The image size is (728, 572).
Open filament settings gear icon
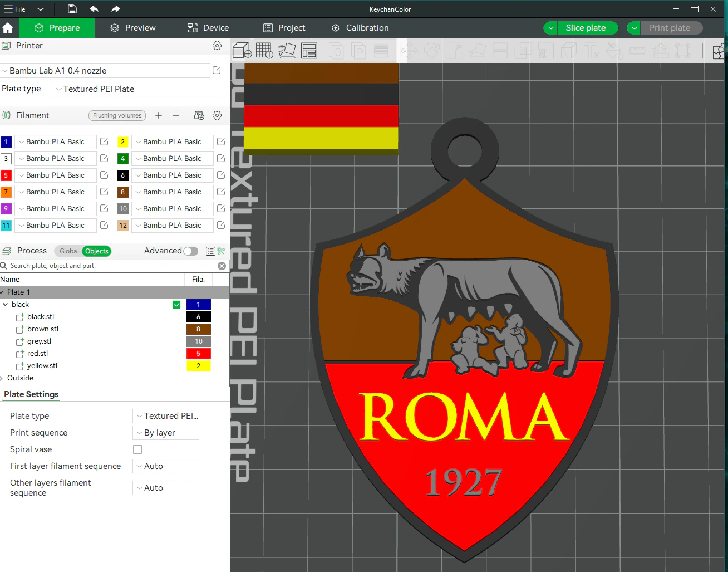coord(217,115)
